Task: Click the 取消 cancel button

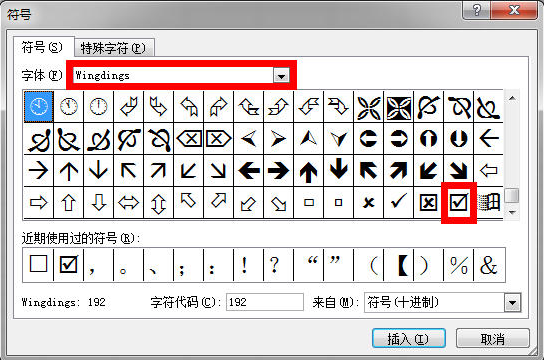Action: click(493, 338)
